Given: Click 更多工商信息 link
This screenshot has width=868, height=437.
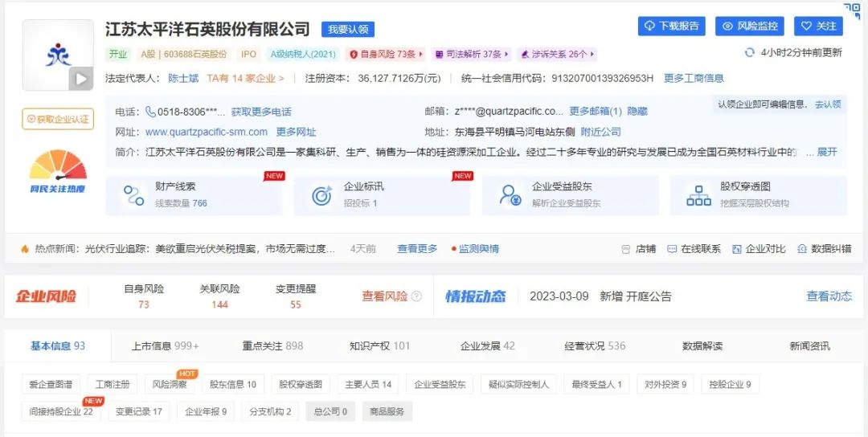Looking at the screenshot, I should tap(694, 78).
